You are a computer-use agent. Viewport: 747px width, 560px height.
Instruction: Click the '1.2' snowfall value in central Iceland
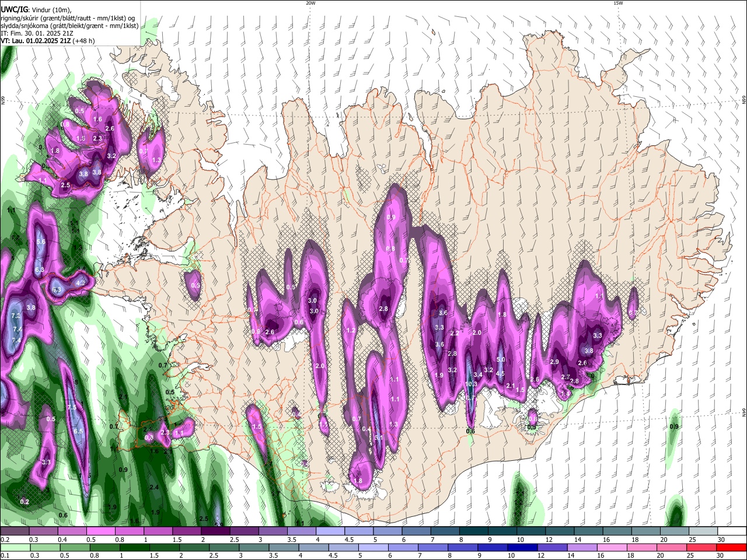pos(351,331)
